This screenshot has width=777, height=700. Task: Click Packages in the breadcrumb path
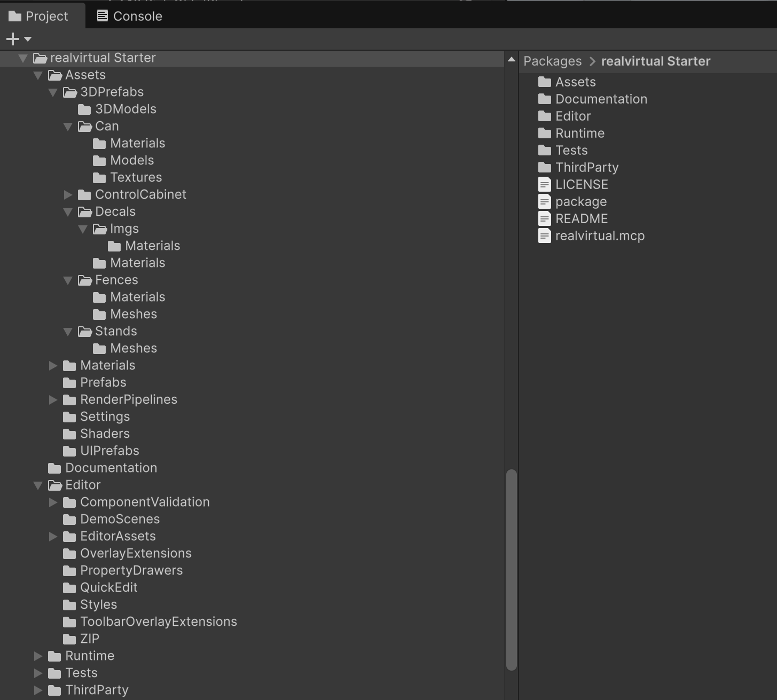point(552,61)
